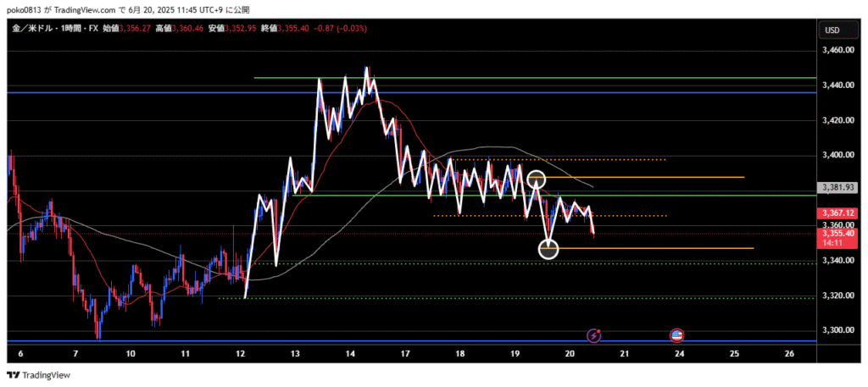Click the TradingView logo at bottom left
868x387 pixels.
tap(39, 375)
